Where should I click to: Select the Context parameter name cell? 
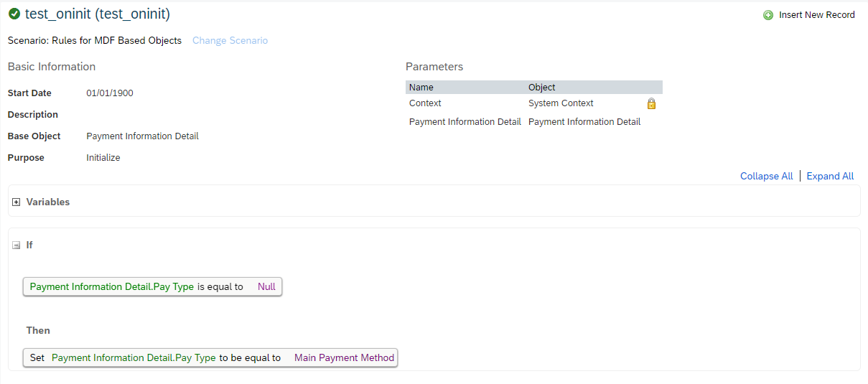[425, 103]
